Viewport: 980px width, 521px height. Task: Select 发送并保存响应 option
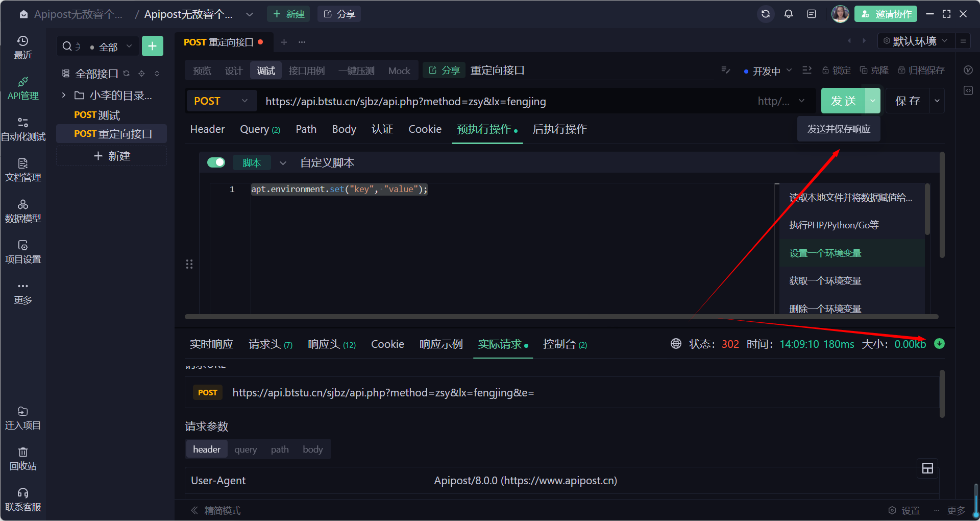[x=839, y=129]
